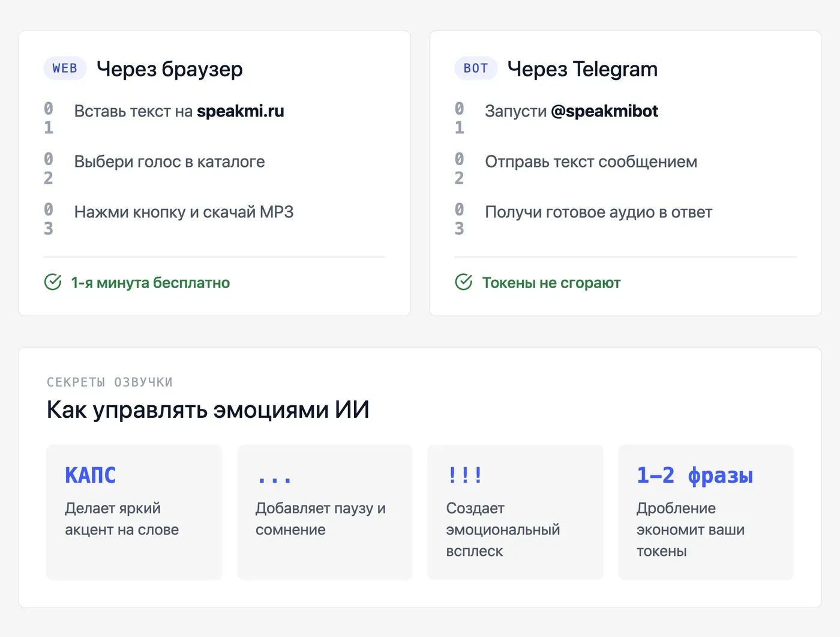This screenshot has height=637, width=840.
Task: Select the "!!!" tip title
Action: (465, 475)
